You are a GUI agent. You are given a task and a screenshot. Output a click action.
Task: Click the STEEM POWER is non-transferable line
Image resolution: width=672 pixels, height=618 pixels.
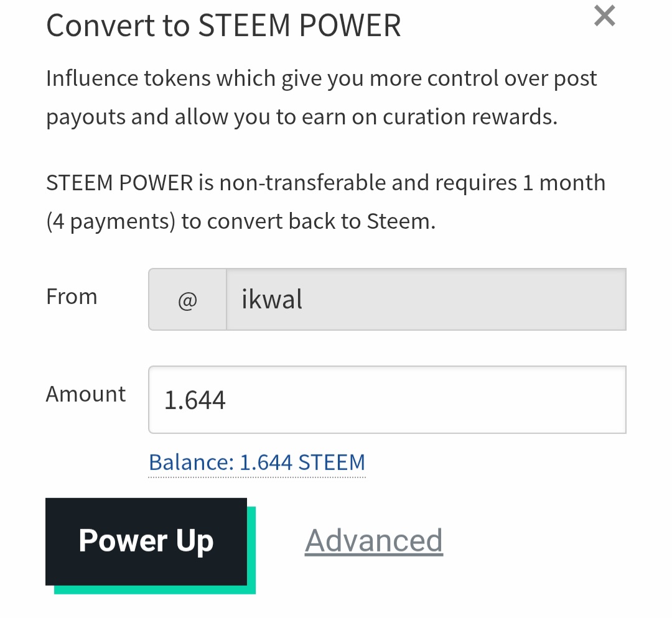pyautogui.click(x=325, y=183)
